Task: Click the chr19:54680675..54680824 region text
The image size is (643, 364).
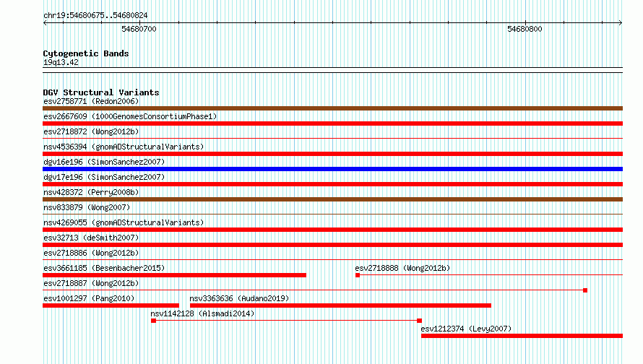Action: point(95,16)
